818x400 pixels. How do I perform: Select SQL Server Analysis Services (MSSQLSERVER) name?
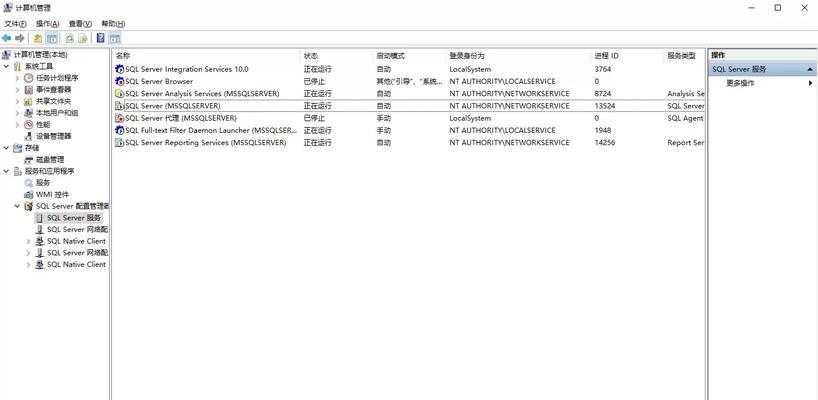coord(202,94)
